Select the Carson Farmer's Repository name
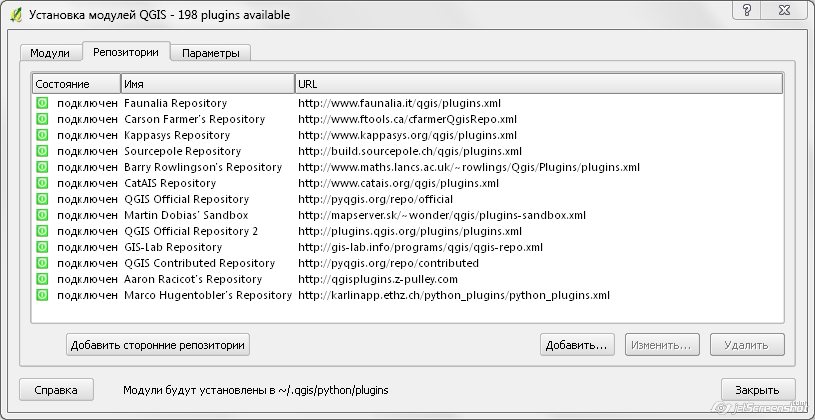The image size is (815, 420). click(194, 119)
